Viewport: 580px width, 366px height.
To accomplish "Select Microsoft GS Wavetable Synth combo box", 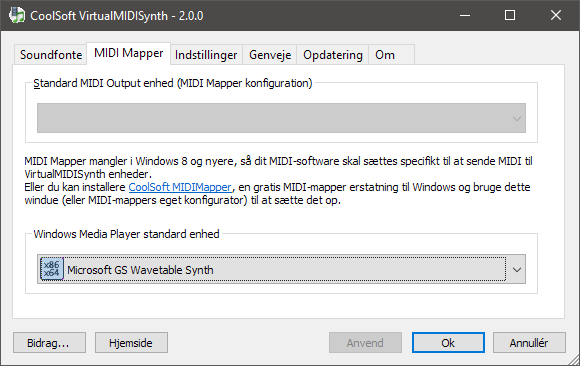I will coord(281,269).
